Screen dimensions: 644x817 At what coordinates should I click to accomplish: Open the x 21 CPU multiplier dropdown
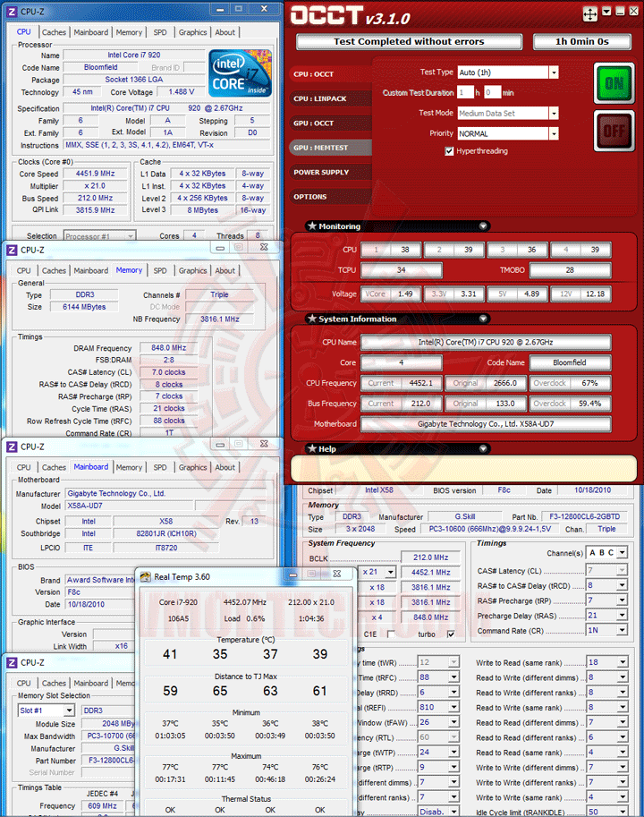coord(391,572)
